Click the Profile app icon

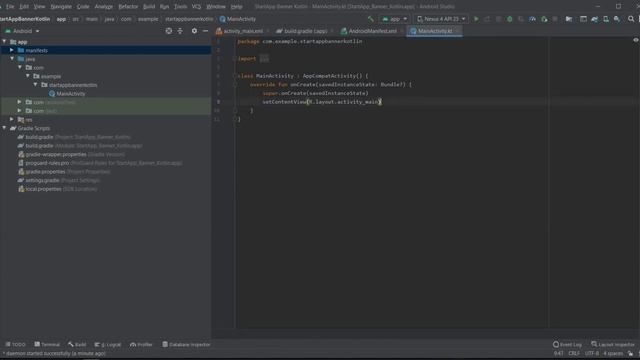click(532, 19)
